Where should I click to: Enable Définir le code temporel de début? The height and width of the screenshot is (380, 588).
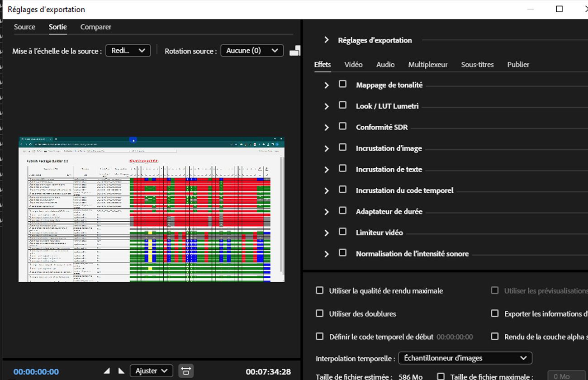319,337
